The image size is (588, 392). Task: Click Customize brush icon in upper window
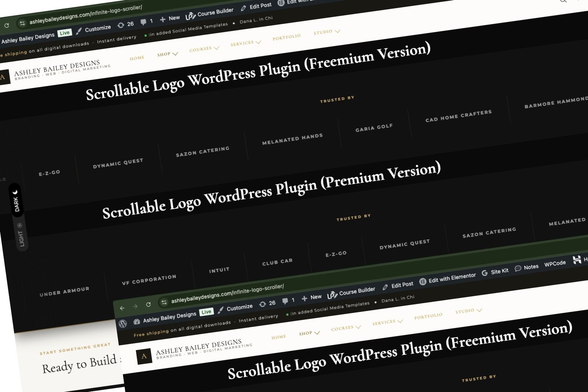(x=79, y=31)
